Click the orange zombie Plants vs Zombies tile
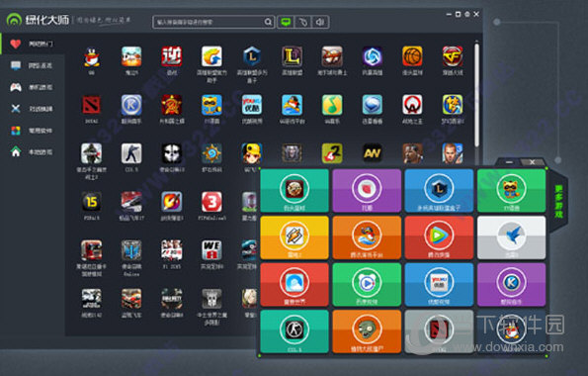The image size is (588, 376). coord(367,331)
